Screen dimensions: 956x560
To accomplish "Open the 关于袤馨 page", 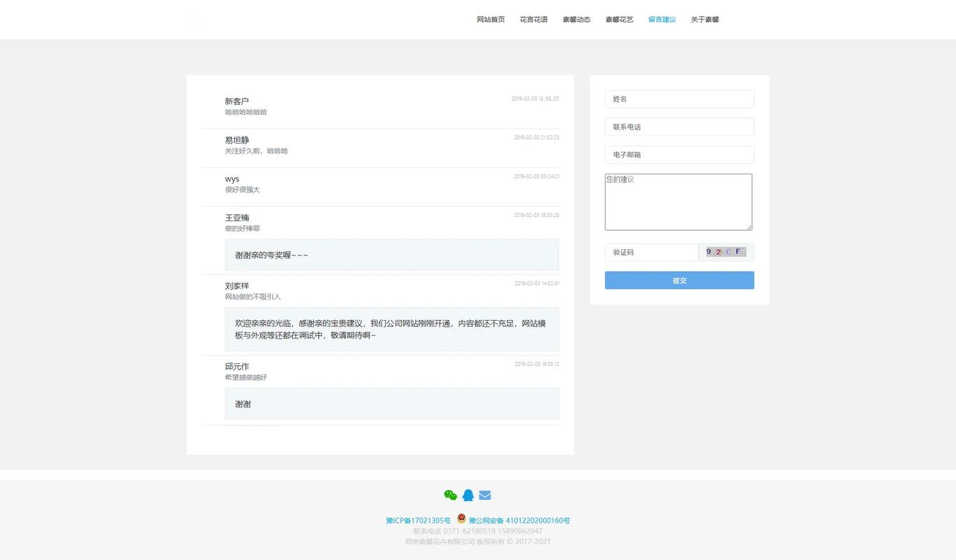I will click(x=705, y=19).
